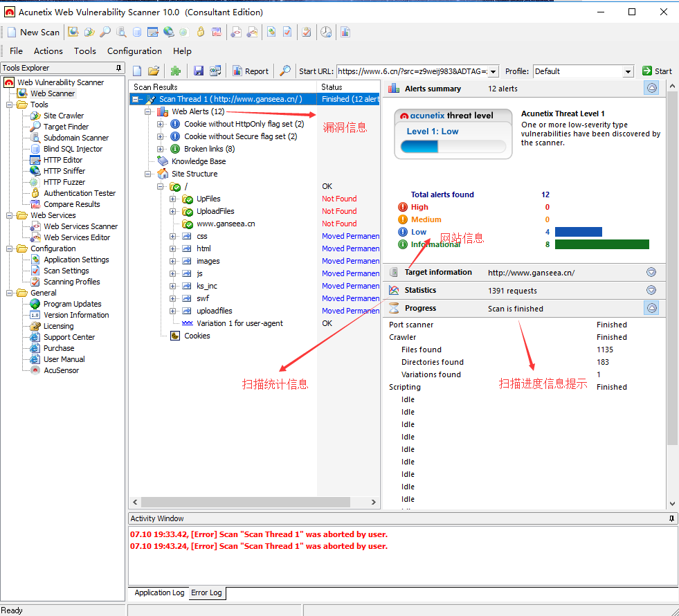Switch to the Application Log tab
The image size is (679, 616).
point(159,592)
